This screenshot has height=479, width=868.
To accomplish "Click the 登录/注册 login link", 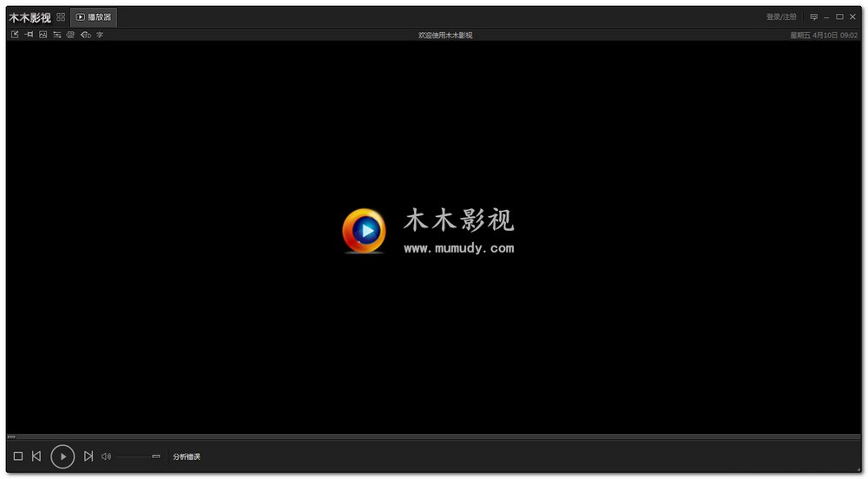I will pos(781,16).
